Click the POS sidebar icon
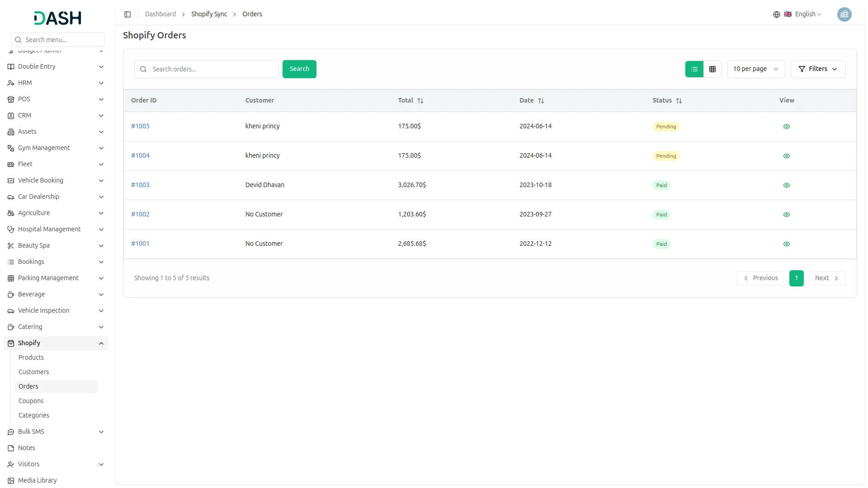Screen dimensions: 868x488 (x=11, y=99)
